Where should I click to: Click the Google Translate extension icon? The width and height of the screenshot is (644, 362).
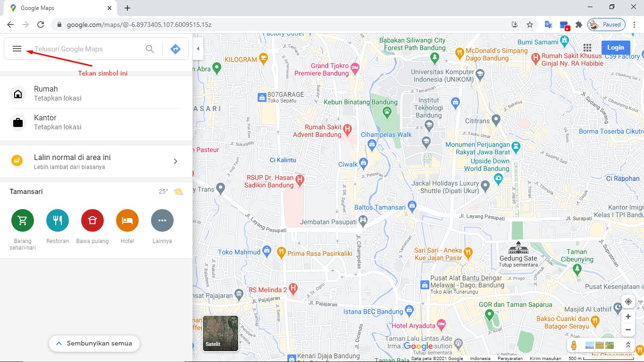click(x=549, y=25)
